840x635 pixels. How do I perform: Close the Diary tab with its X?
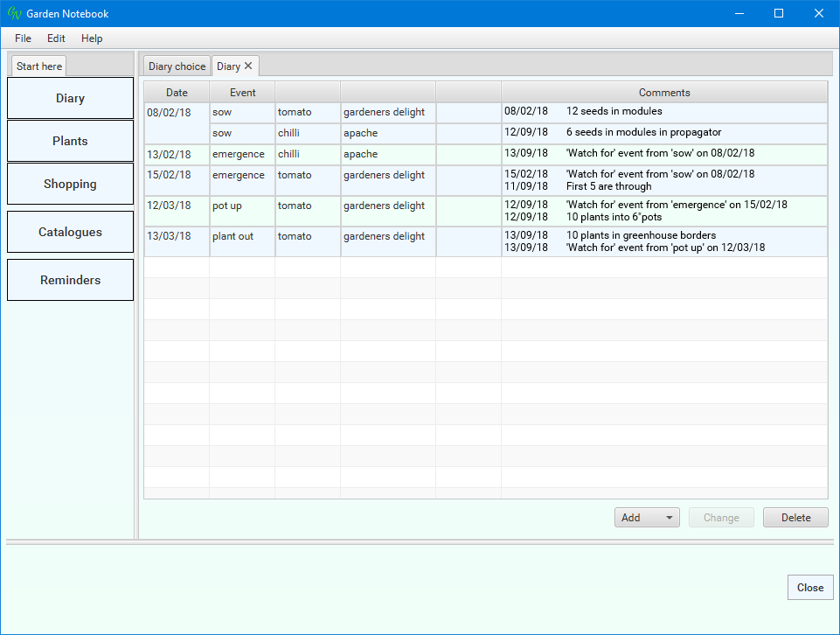(x=248, y=66)
